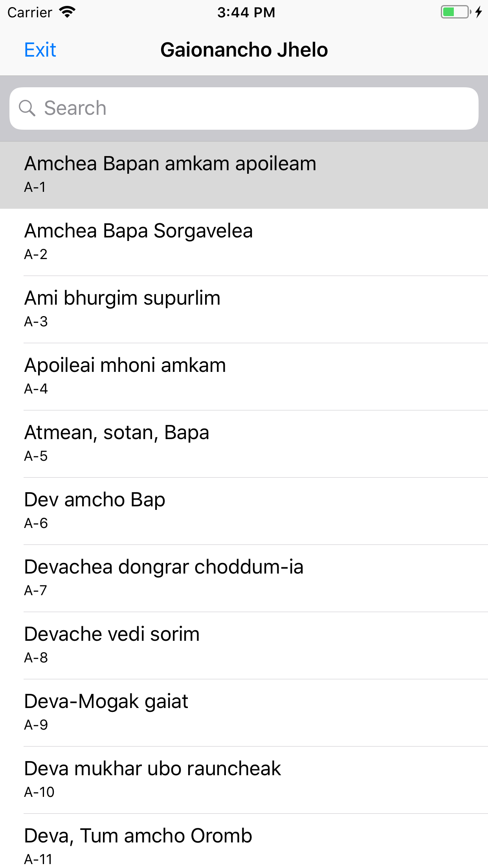Tap the Carrier label in status bar
Viewport: 488px width, 868px height.
[x=30, y=13]
